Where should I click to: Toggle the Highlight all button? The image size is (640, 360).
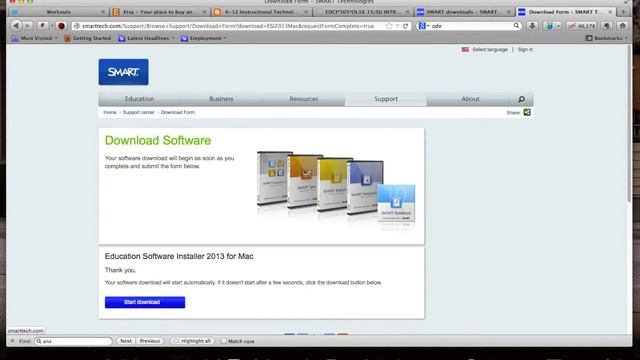pyautogui.click(x=192, y=341)
